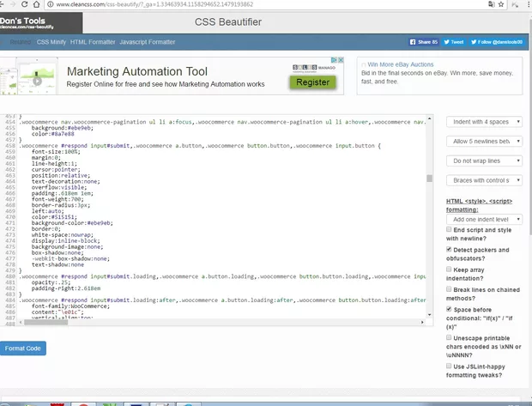
Task: Click the Don's Tools logo
Action: 29,22
